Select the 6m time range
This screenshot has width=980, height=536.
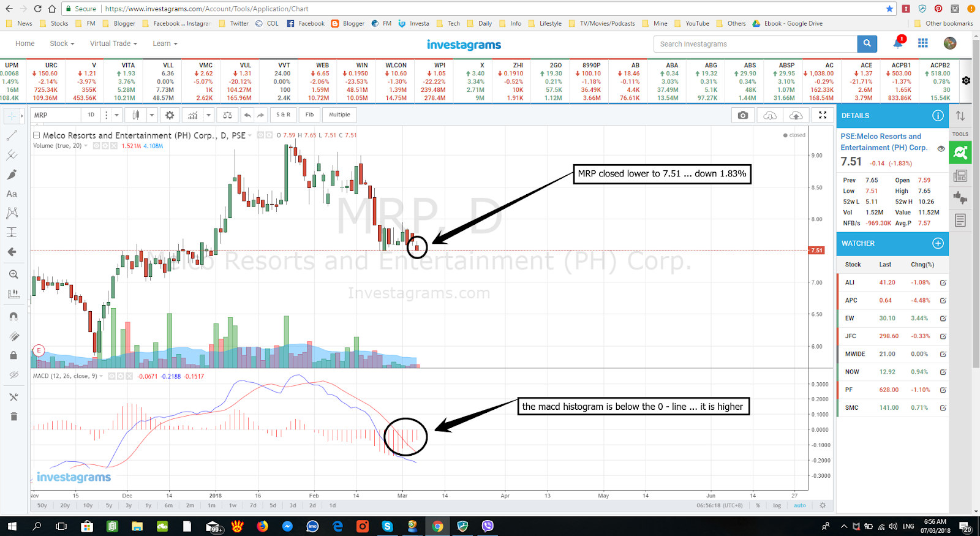168,505
